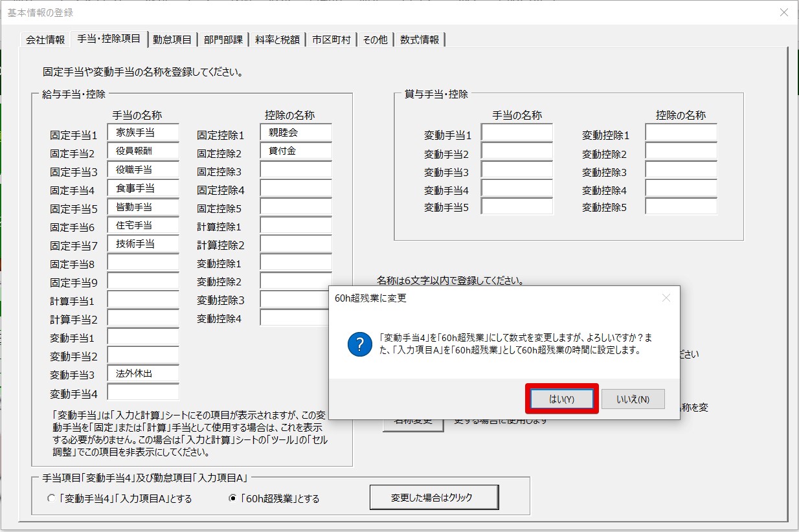799x532 pixels.
Task: Switch to the 数式情報 tab
Action: click(x=420, y=39)
